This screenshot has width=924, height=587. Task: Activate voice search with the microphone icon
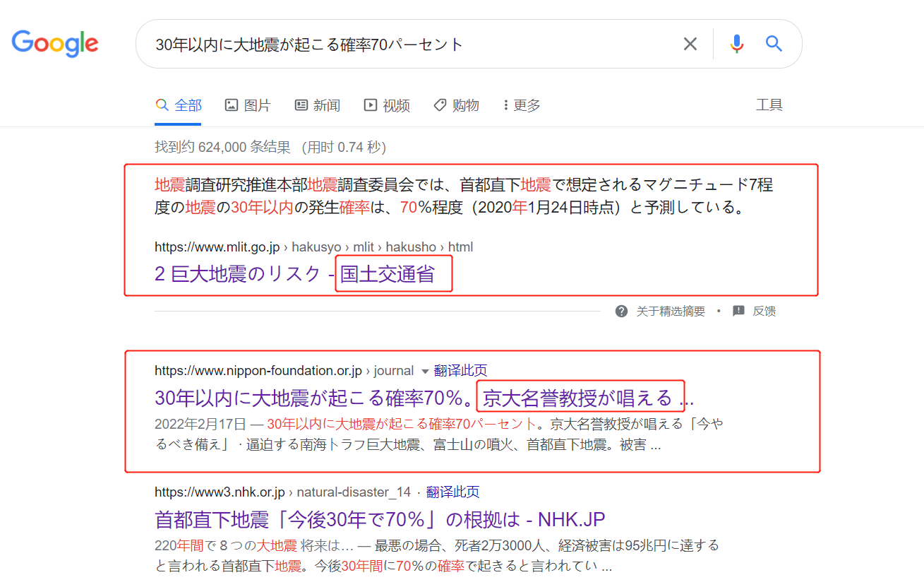click(x=736, y=43)
